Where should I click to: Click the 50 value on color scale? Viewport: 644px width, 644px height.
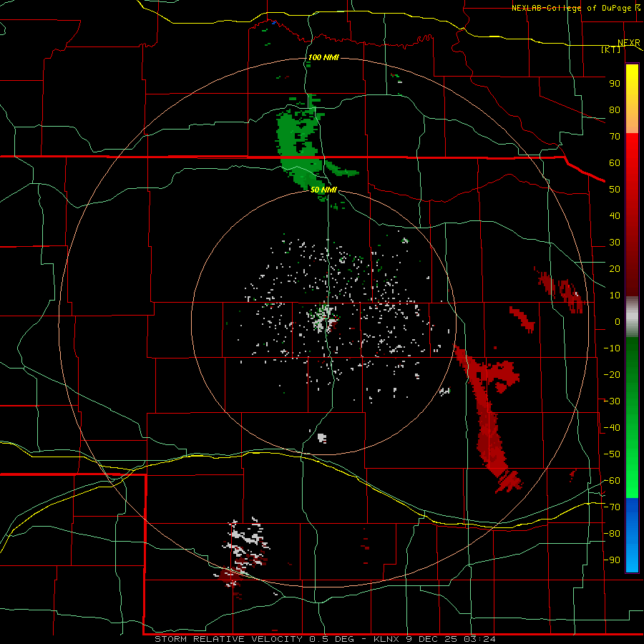tap(615, 190)
